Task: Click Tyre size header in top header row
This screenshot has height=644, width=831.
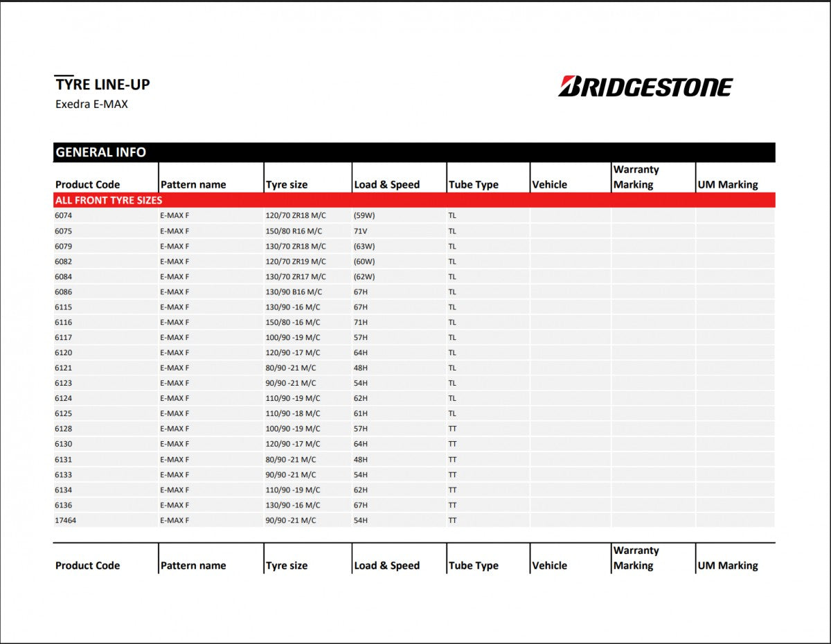Action: (287, 185)
